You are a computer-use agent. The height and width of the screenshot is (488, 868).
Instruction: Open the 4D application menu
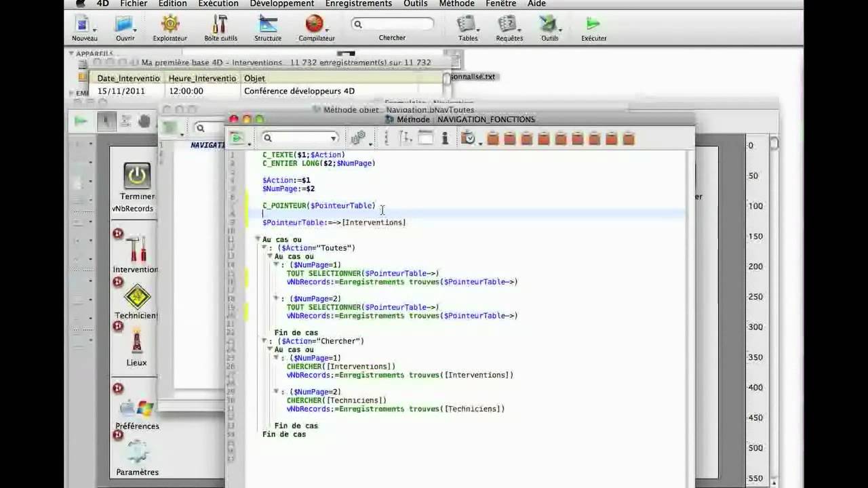(x=102, y=3)
